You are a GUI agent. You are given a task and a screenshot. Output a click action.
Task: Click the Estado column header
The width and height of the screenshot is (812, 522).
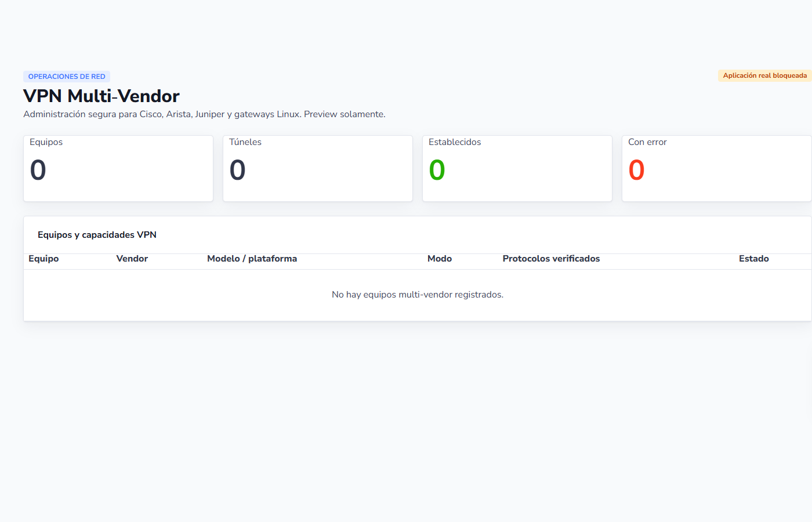tap(753, 259)
